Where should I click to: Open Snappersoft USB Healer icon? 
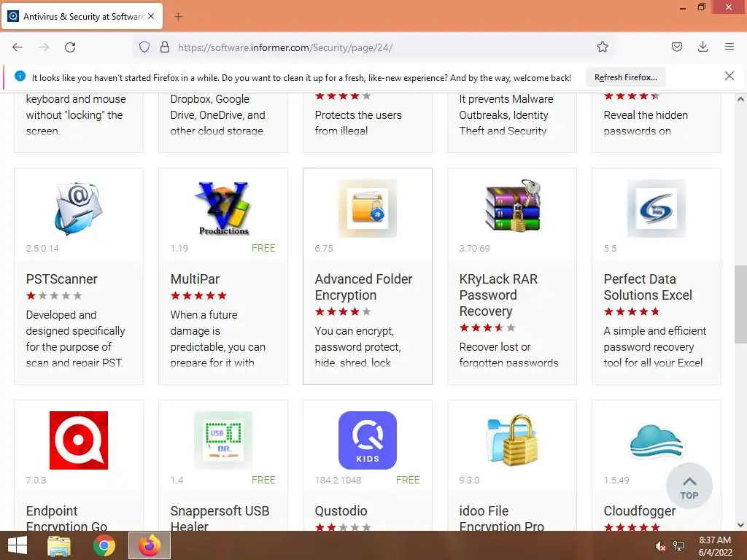(223, 440)
